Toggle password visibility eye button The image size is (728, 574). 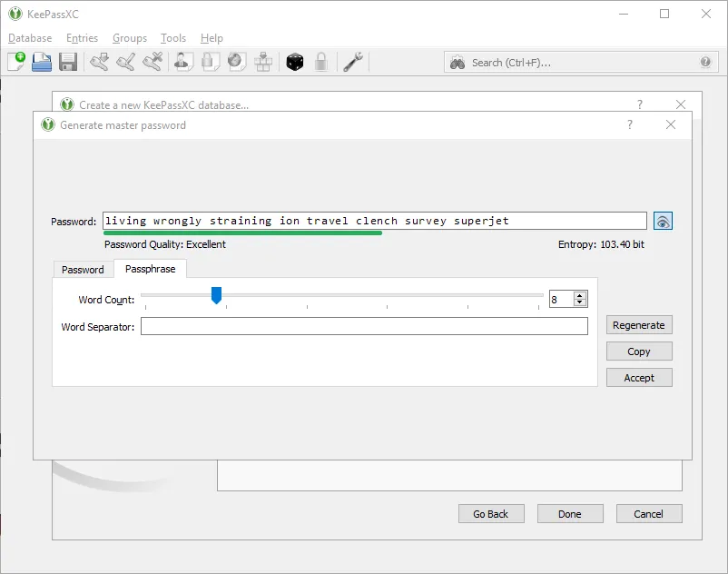663,221
